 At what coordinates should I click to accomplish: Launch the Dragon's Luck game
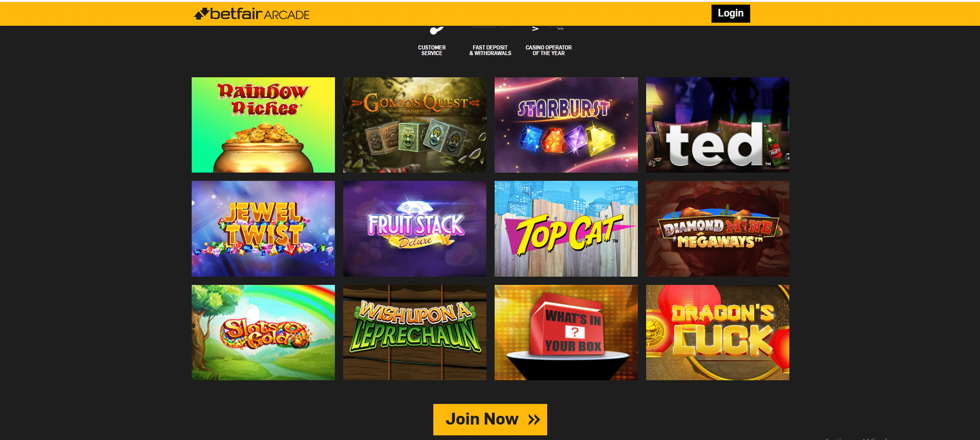point(718,333)
